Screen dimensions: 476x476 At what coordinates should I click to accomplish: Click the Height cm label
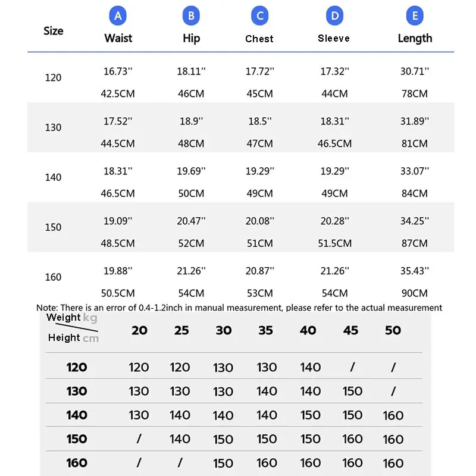click(x=73, y=337)
